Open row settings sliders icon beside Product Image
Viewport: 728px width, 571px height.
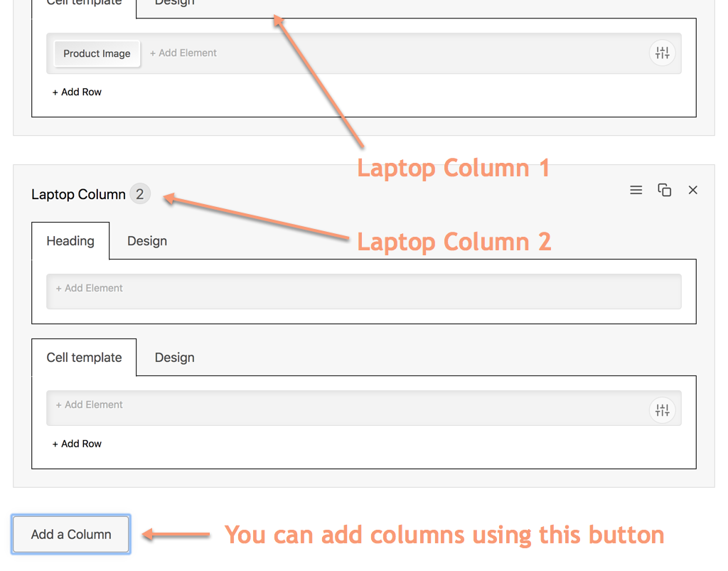coord(662,53)
